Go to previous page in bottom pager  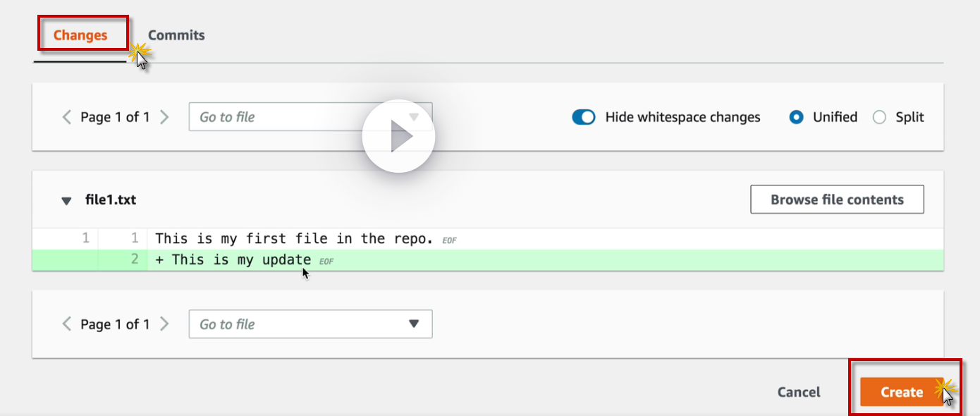click(67, 324)
